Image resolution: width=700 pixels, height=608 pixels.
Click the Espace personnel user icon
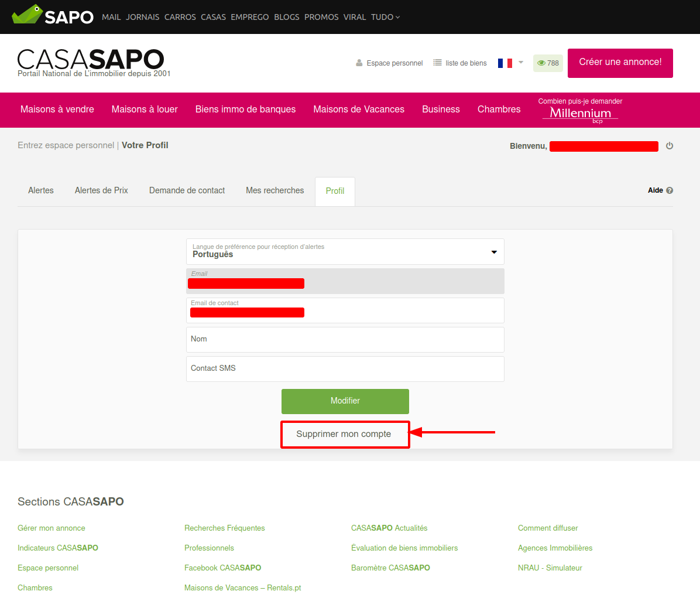(359, 63)
